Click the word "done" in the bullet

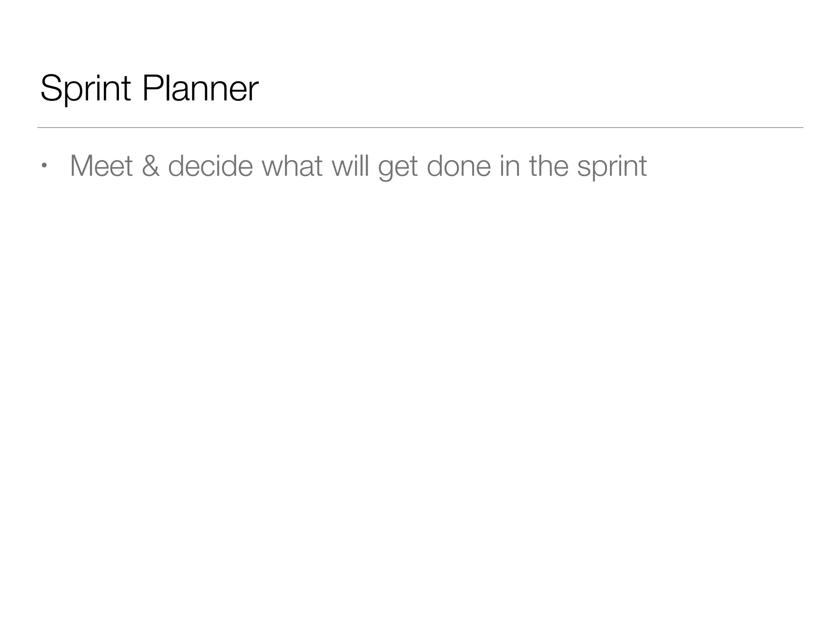459,166
